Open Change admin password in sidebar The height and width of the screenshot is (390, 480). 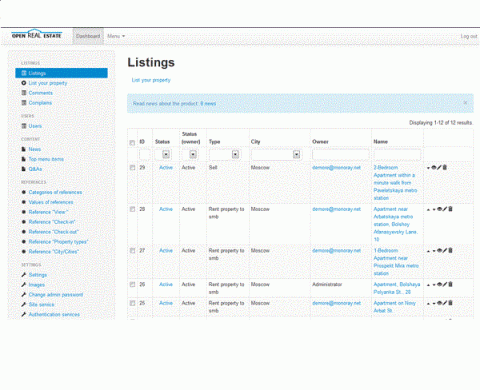56,295
